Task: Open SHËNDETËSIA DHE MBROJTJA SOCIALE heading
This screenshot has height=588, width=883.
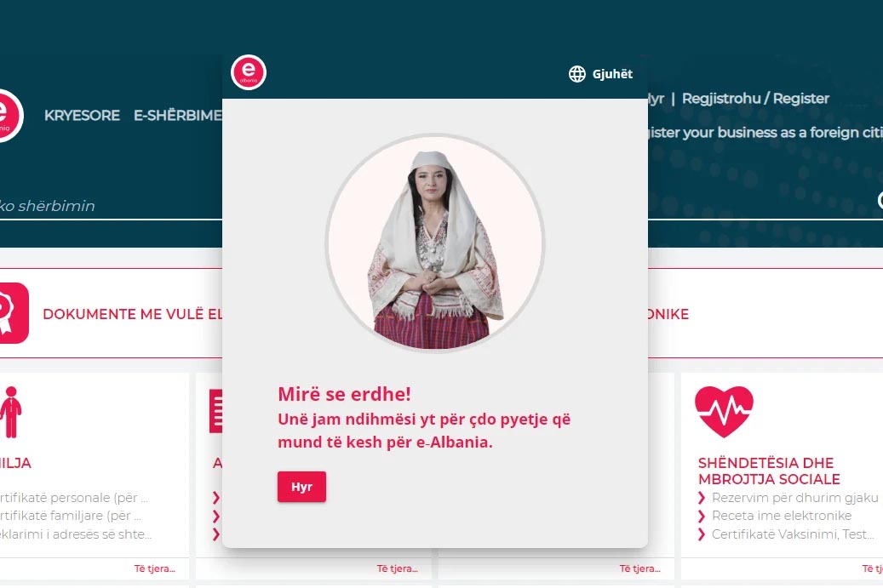Action: [769, 471]
